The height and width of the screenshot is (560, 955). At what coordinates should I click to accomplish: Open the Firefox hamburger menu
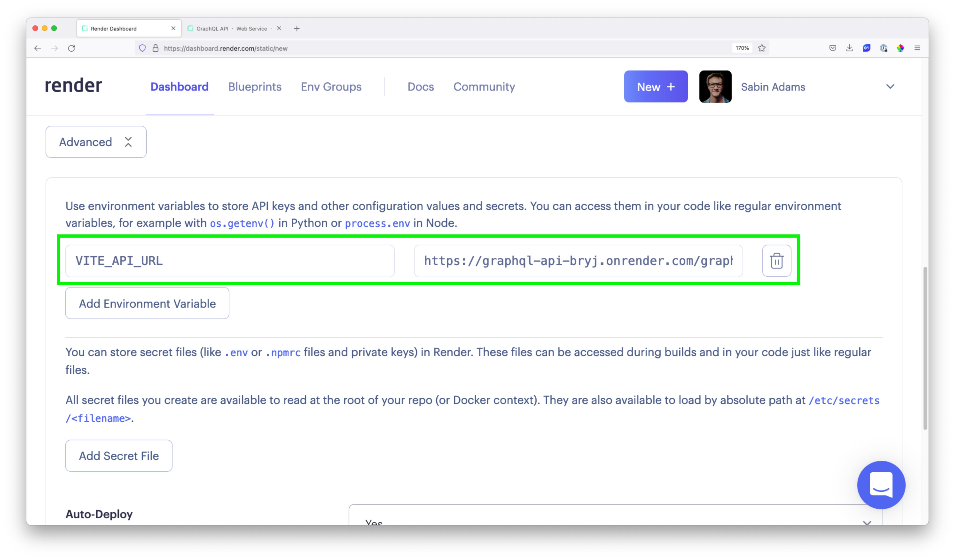[x=917, y=48]
